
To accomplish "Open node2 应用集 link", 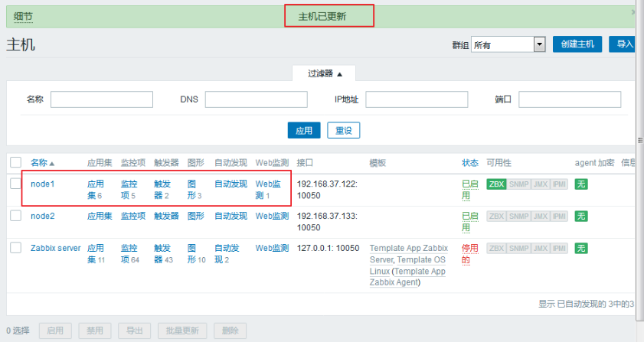I will point(100,216).
